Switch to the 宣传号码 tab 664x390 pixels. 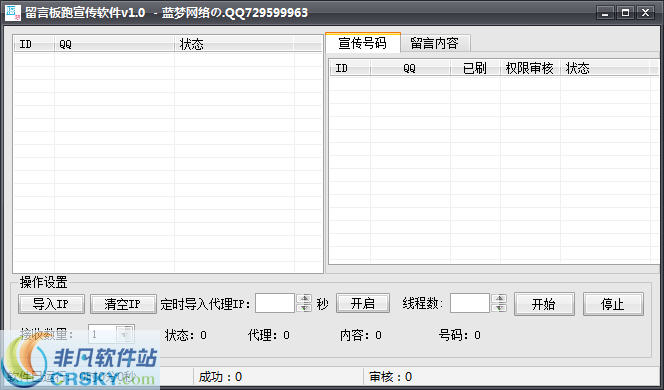coord(363,43)
